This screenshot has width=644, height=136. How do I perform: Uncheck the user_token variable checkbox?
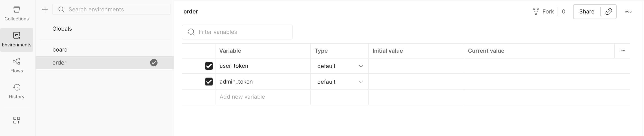point(209,66)
